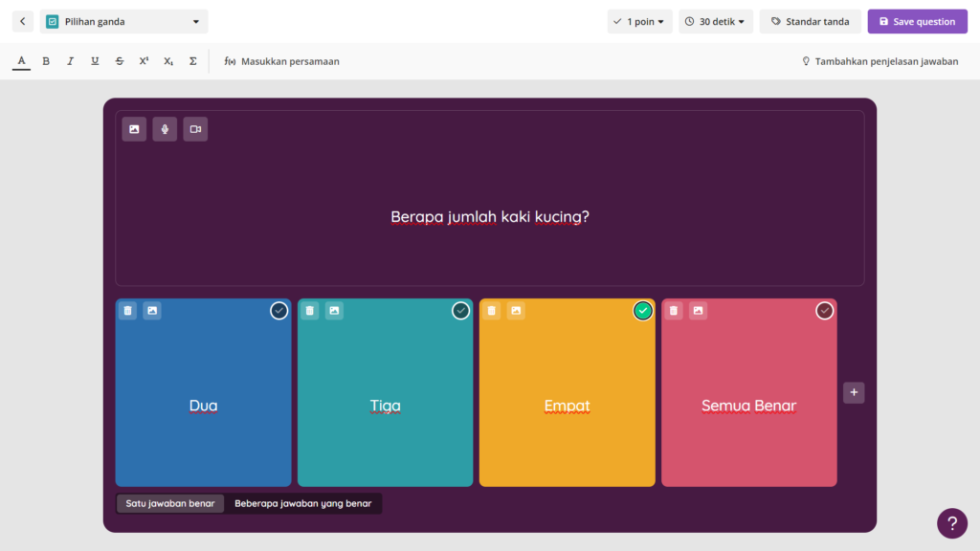
Task: Edit the Empat answer text
Action: [x=567, y=406]
